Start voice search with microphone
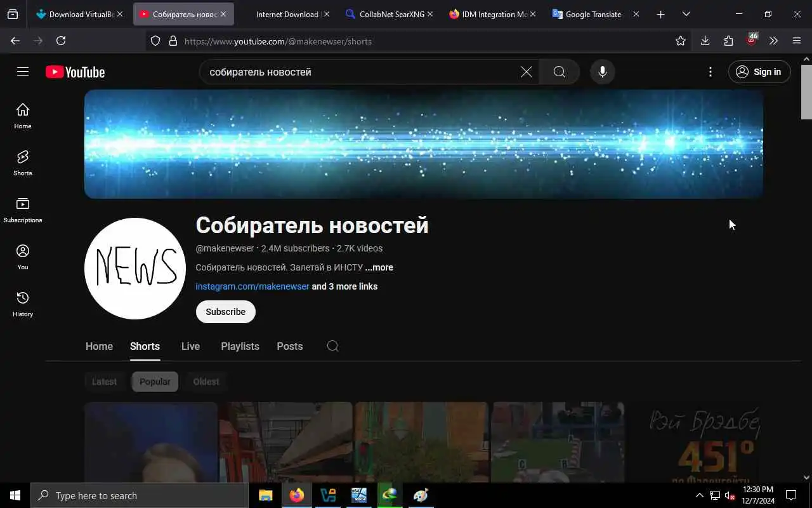The width and height of the screenshot is (812, 508). 603,72
